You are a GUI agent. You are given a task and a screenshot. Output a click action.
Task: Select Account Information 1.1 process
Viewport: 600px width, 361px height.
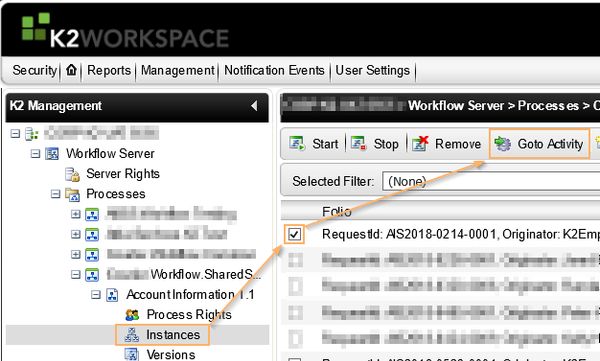[x=190, y=295]
